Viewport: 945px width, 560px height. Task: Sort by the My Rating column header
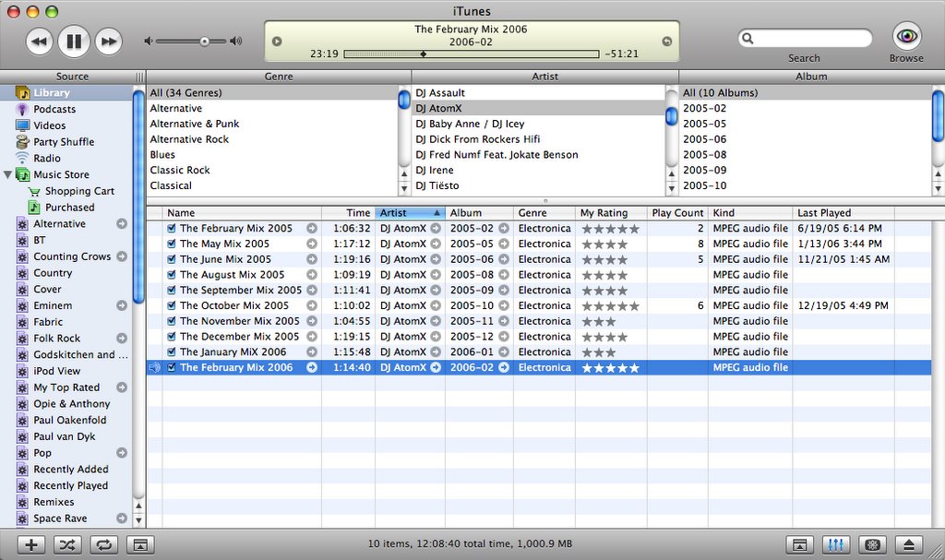[x=611, y=213]
